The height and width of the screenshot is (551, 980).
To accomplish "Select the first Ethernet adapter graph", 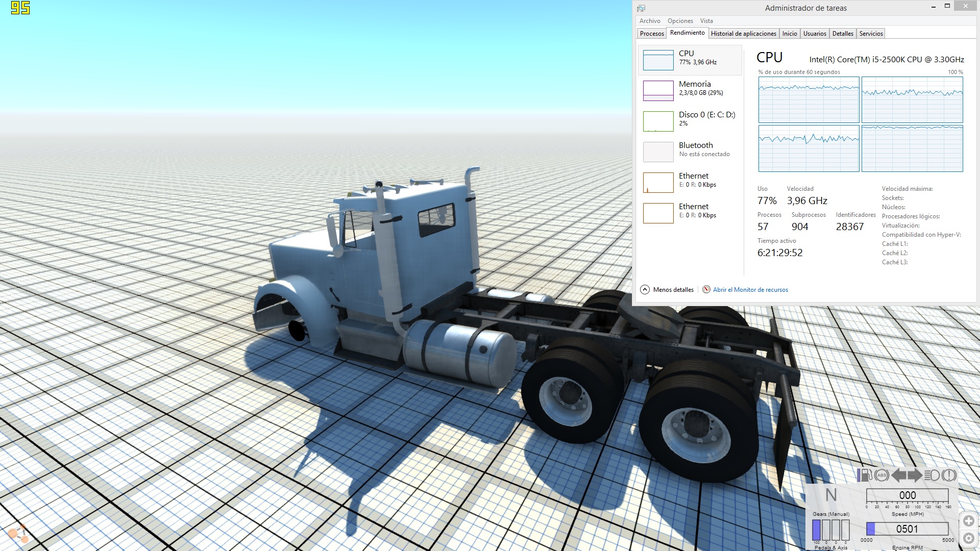I will (x=658, y=182).
